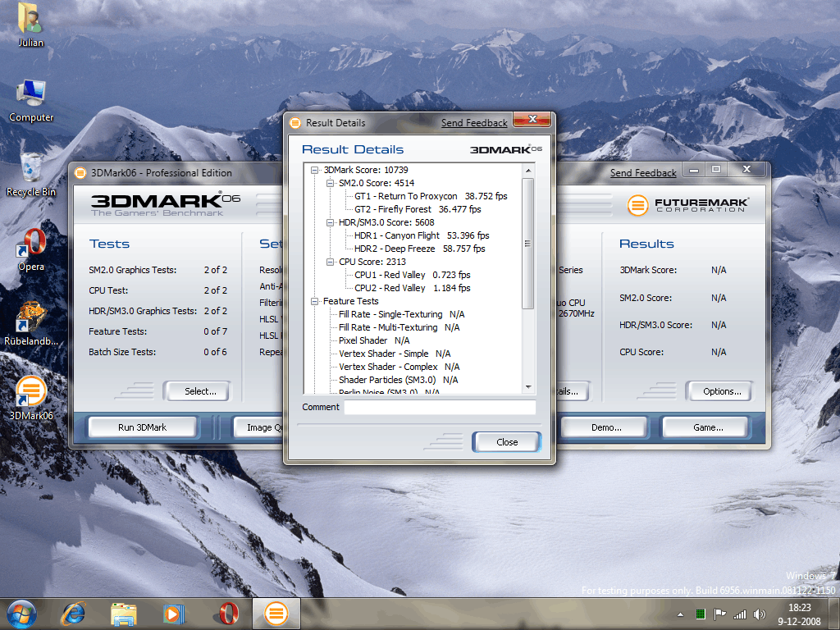Open Windows Explorer from the taskbar
840x630 pixels.
pos(124,614)
